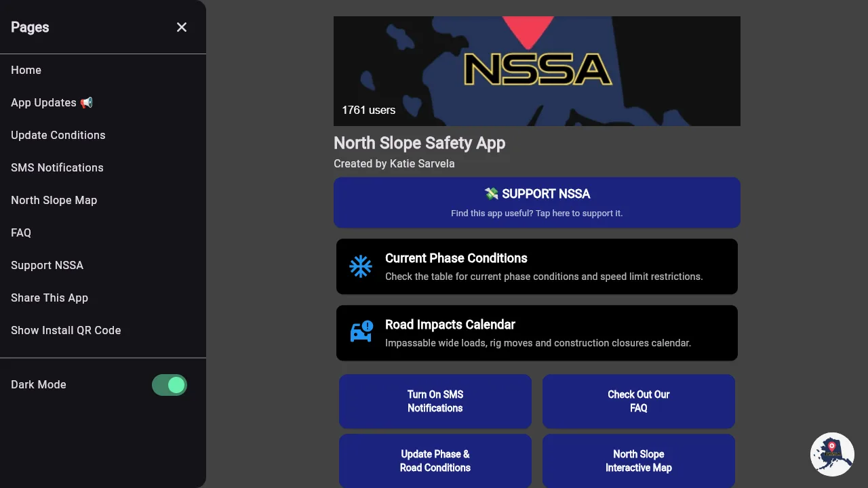
Task: Click the truck alert icon on Road Impacts Calendar
Action: pyautogui.click(x=361, y=332)
